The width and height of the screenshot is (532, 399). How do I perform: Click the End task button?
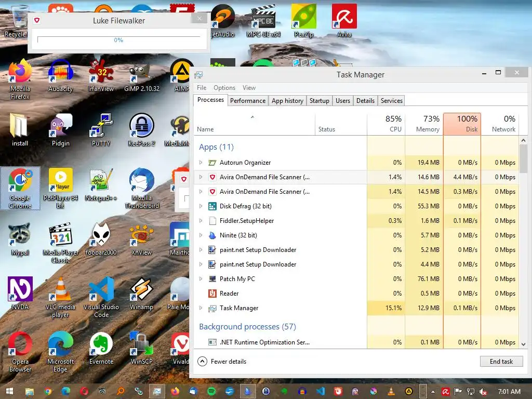tap(501, 362)
